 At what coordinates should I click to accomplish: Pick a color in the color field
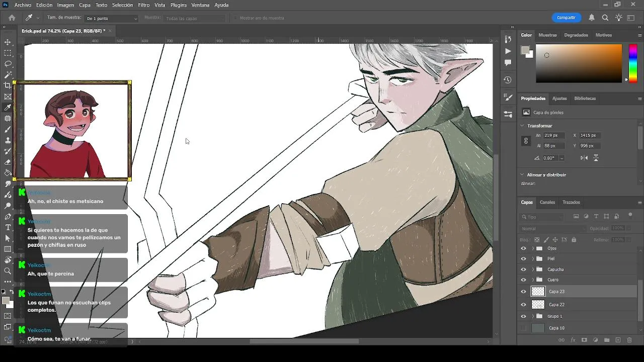(579, 63)
